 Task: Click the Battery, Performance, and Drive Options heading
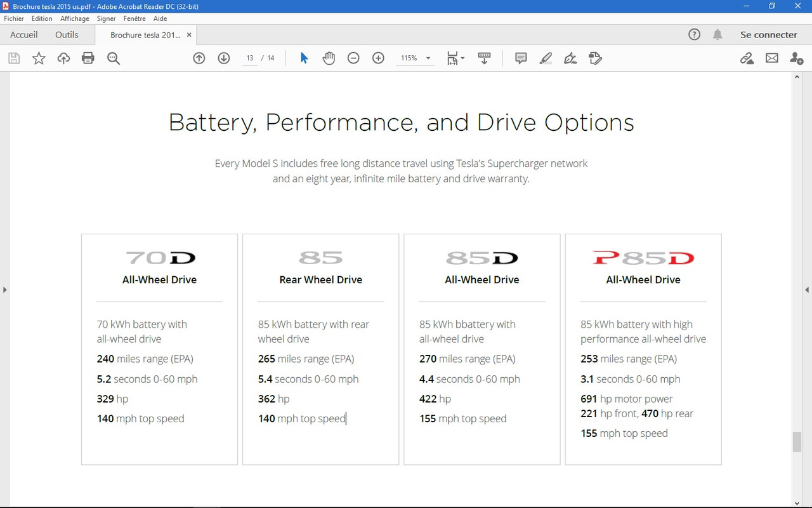pos(402,123)
